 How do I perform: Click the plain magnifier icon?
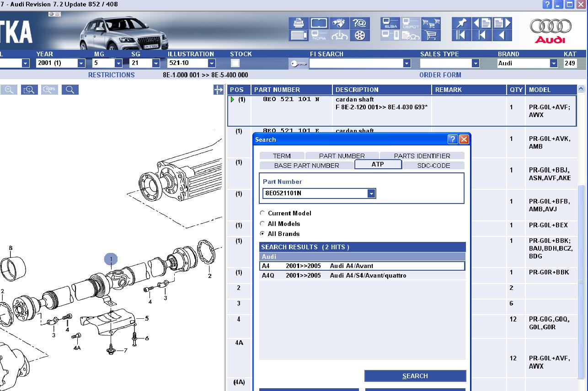point(70,90)
